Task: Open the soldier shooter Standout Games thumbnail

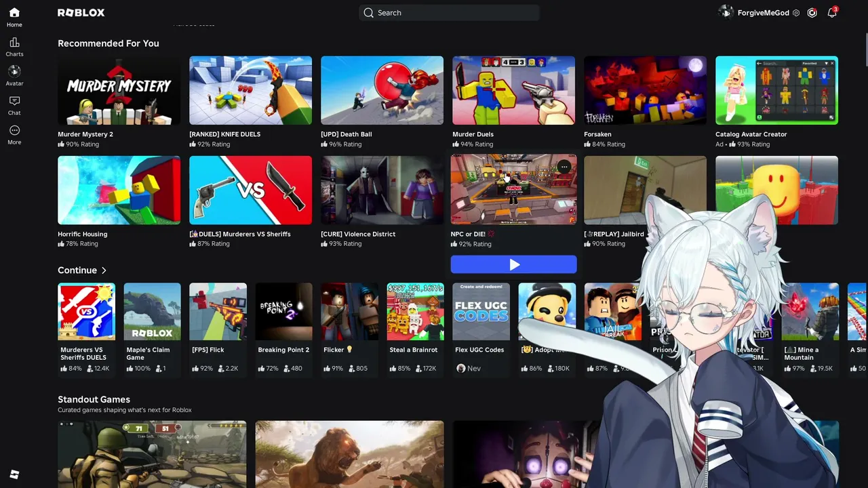Action: point(152,454)
